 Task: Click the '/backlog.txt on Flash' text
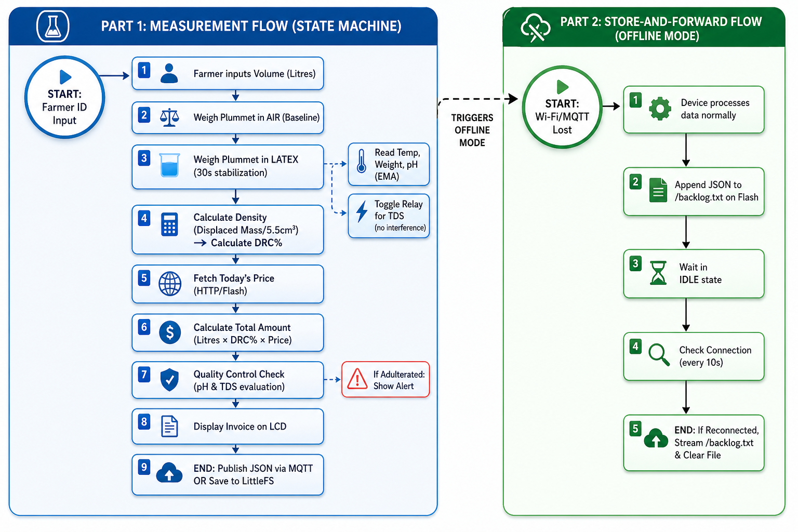click(716, 197)
